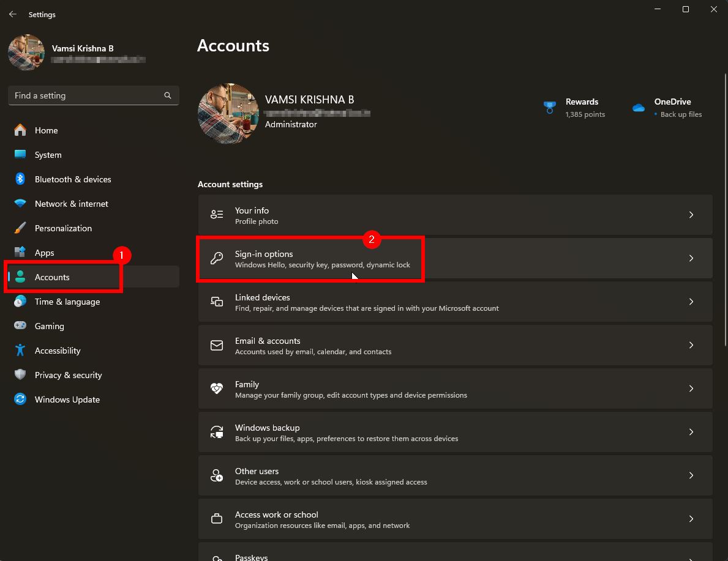
Task: Click the Gaming controller icon
Action: pyautogui.click(x=20, y=325)
